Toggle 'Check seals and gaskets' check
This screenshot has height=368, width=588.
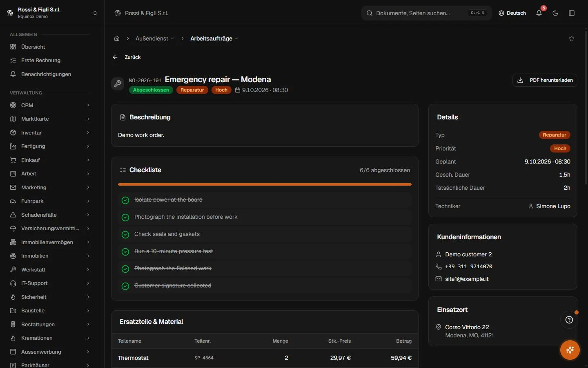point(125,234)
